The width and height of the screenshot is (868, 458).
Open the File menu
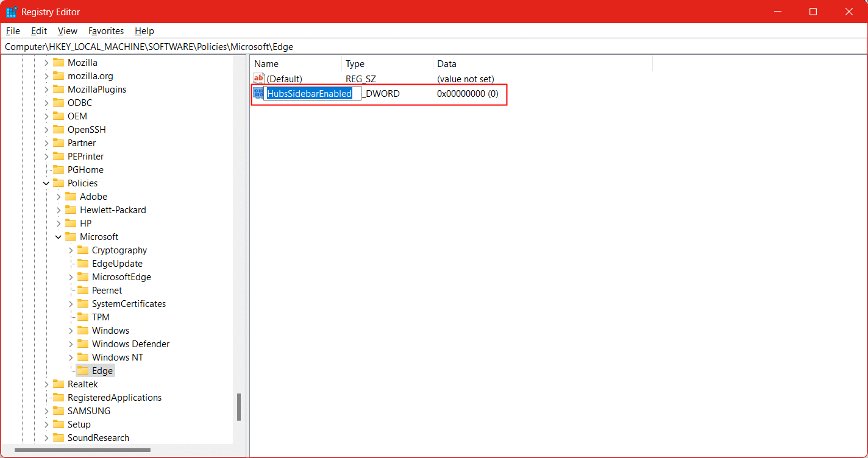pos(13,31)
